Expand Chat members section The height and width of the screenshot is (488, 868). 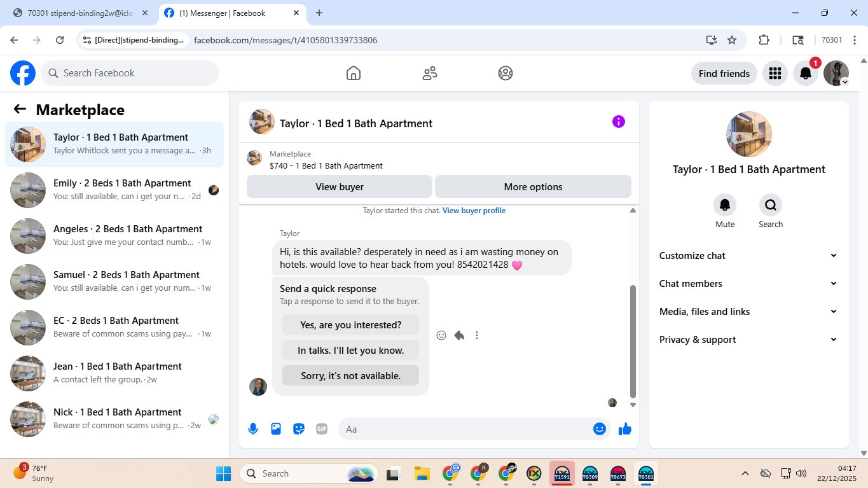(x=749, y=284)
